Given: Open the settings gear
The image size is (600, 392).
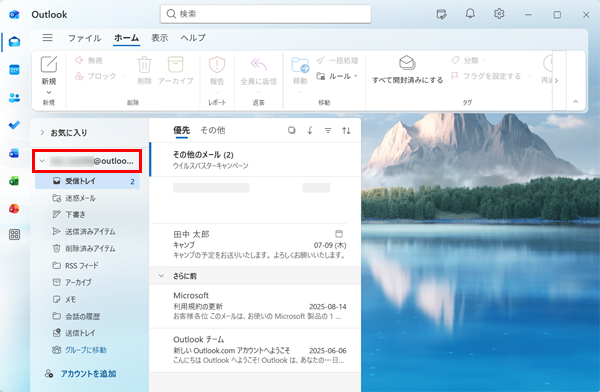Looking at the screenshot, I should click(x=499, y=14).
